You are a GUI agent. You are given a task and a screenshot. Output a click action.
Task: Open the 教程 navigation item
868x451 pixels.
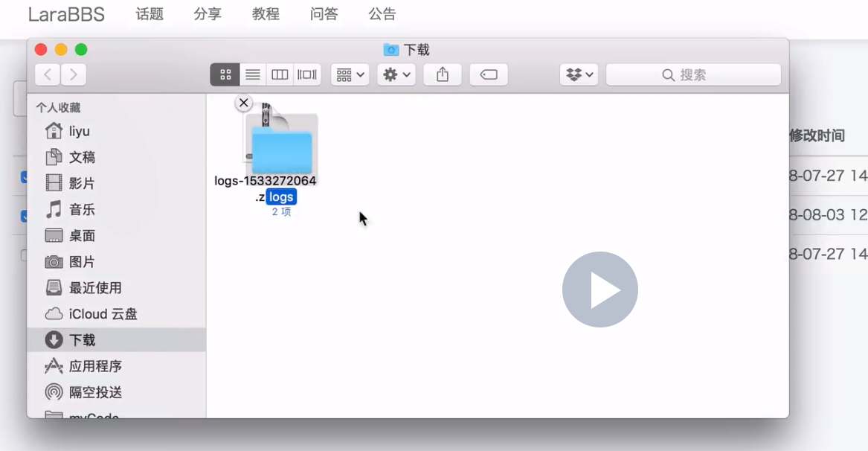coord(266,14)
